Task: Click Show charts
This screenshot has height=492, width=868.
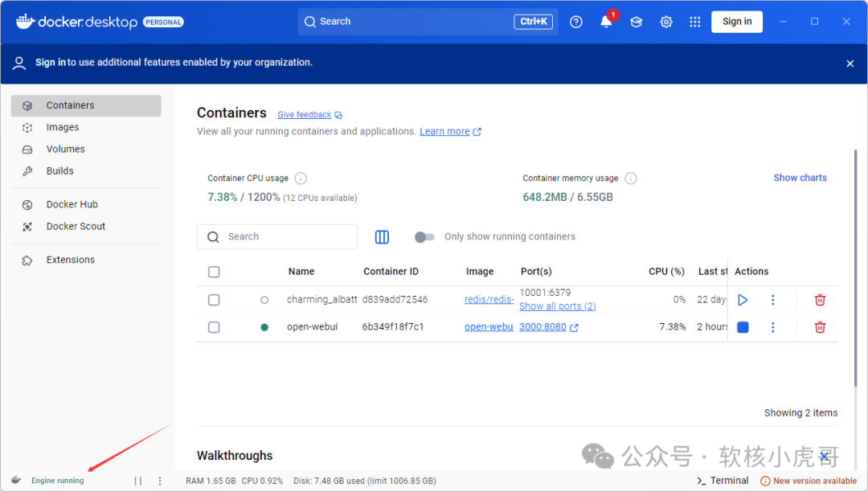Action: point(800,178)
